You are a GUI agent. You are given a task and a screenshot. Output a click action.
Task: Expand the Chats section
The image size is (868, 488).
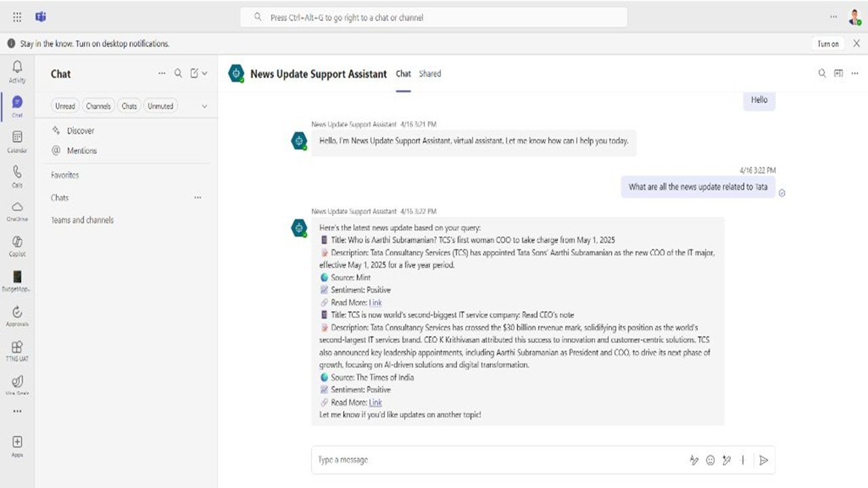(x=60, y=198)
